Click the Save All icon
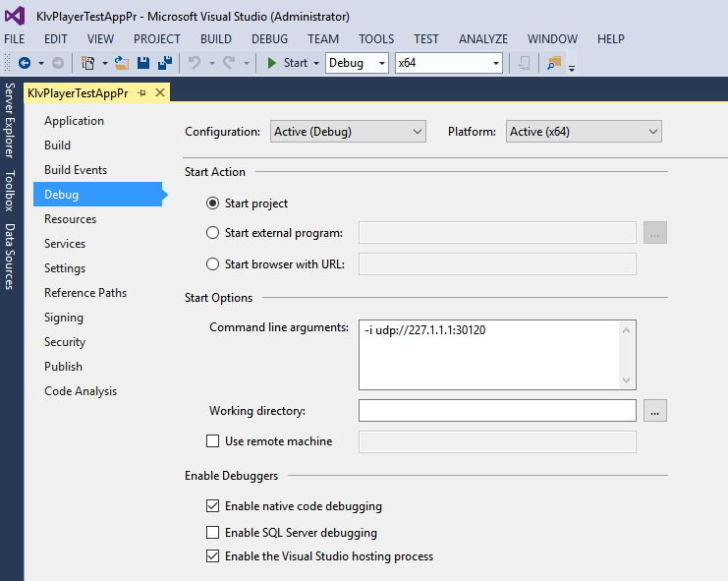The height and width of the screenshot is (581, 728). tap(164, 63)
